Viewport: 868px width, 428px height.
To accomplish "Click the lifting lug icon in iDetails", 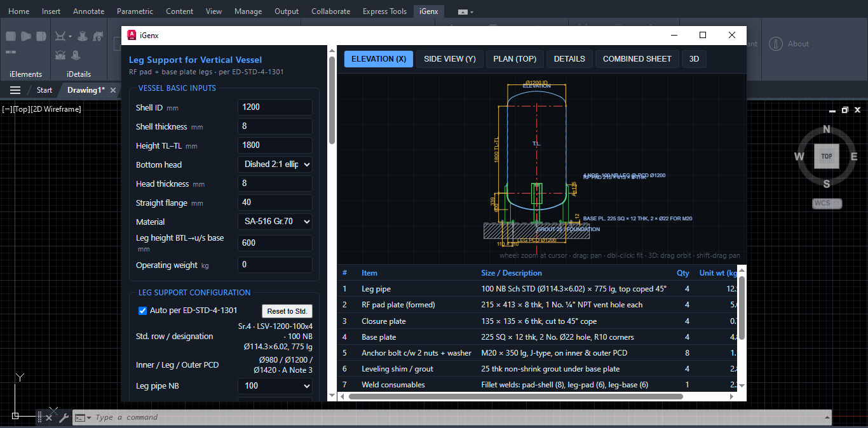I will click(x=76, y=55).
